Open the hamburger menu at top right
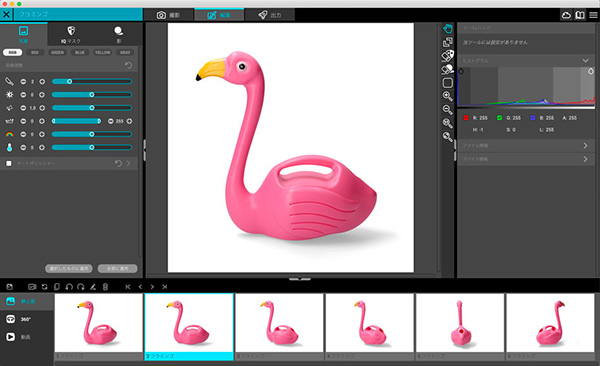 593,15
